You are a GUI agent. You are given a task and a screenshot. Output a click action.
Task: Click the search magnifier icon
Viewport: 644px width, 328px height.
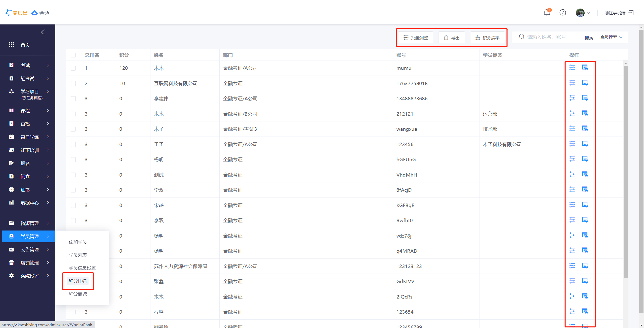[522, 37]
